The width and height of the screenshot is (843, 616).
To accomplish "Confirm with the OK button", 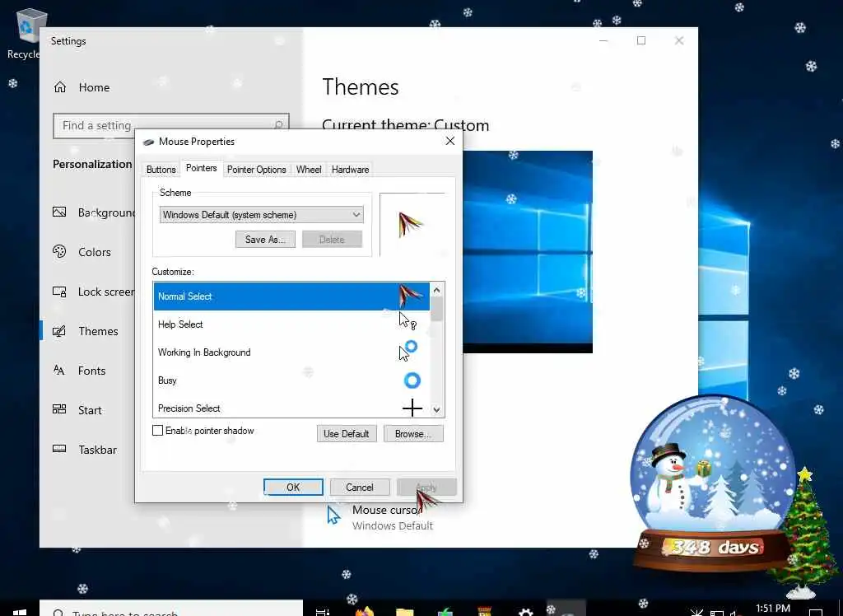I will point(293,487).
